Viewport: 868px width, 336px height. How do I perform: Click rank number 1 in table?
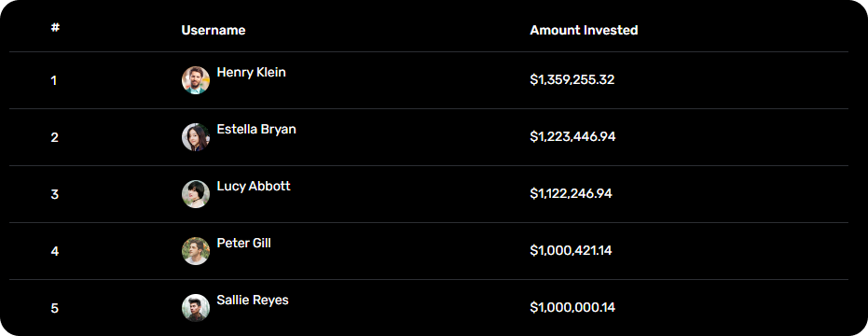tap(54, 81)
